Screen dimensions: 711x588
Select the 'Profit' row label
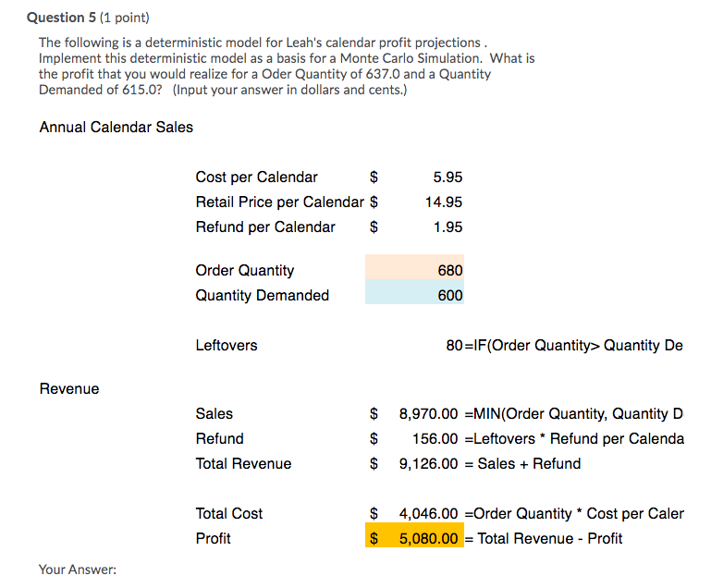[x=214, y=538]
